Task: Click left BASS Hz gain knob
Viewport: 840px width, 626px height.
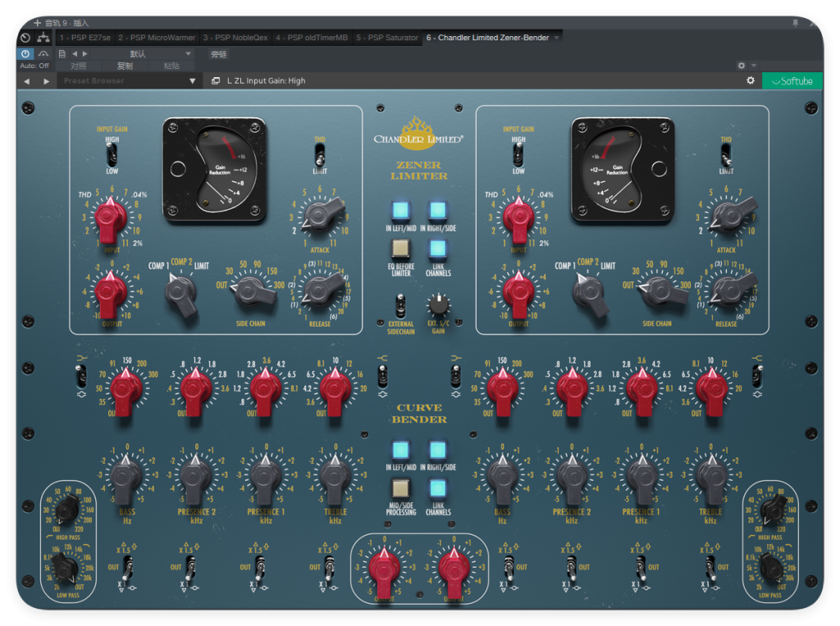Action: 126,476
